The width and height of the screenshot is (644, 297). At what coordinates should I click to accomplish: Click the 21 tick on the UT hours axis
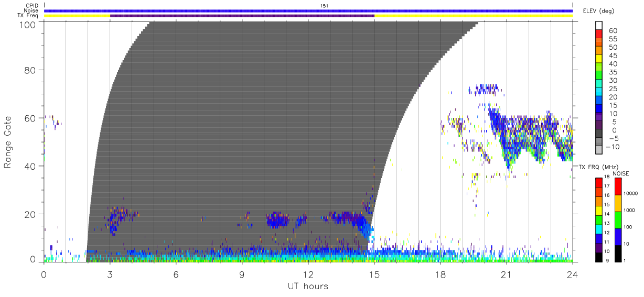[x=506, y=274]
